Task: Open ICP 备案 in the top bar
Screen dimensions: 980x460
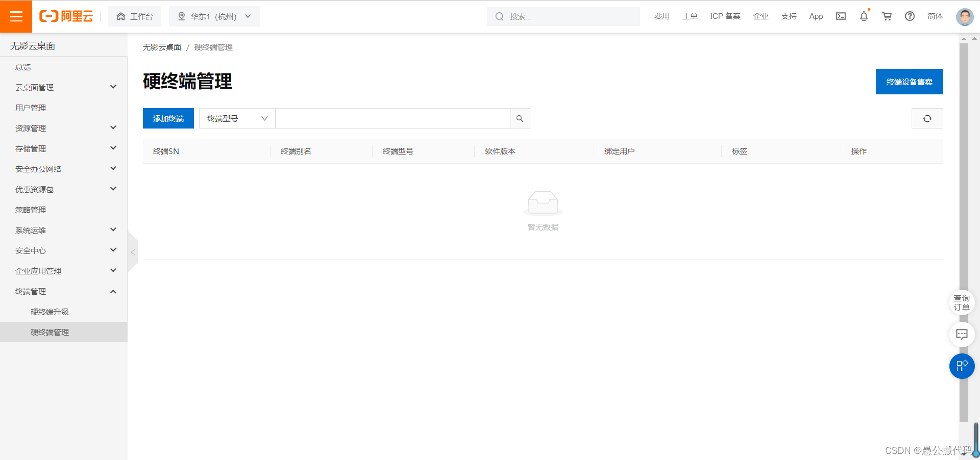Action: coord(725,16)
